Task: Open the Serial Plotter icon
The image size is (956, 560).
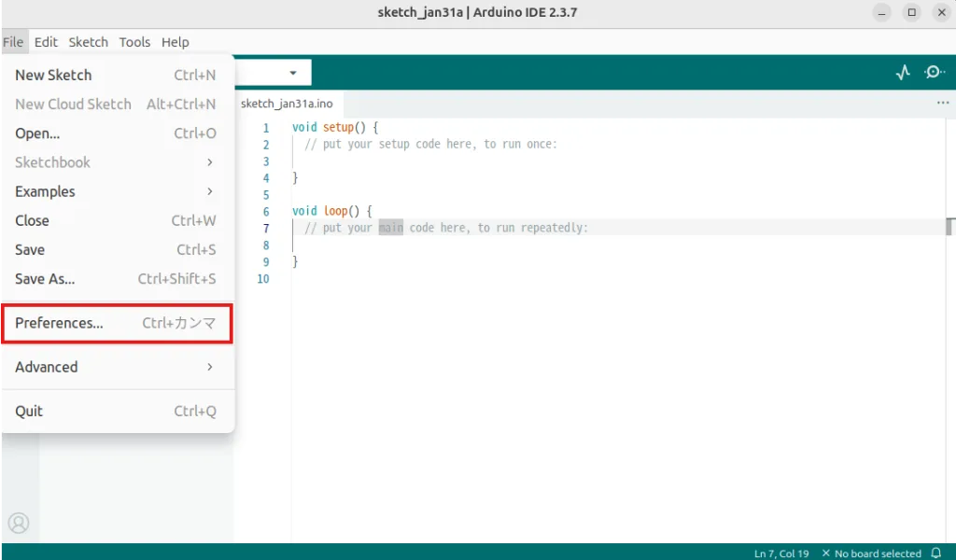Action: pos(903,72)
